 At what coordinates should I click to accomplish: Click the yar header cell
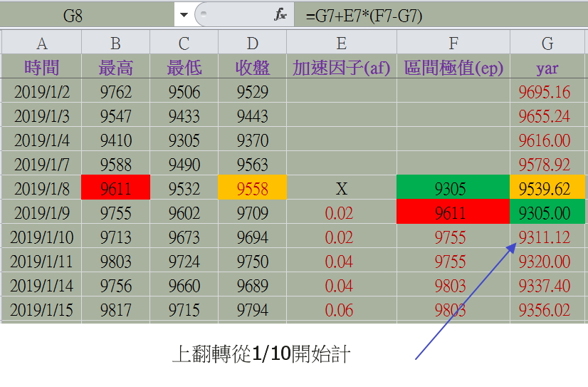tap(547, 67)
